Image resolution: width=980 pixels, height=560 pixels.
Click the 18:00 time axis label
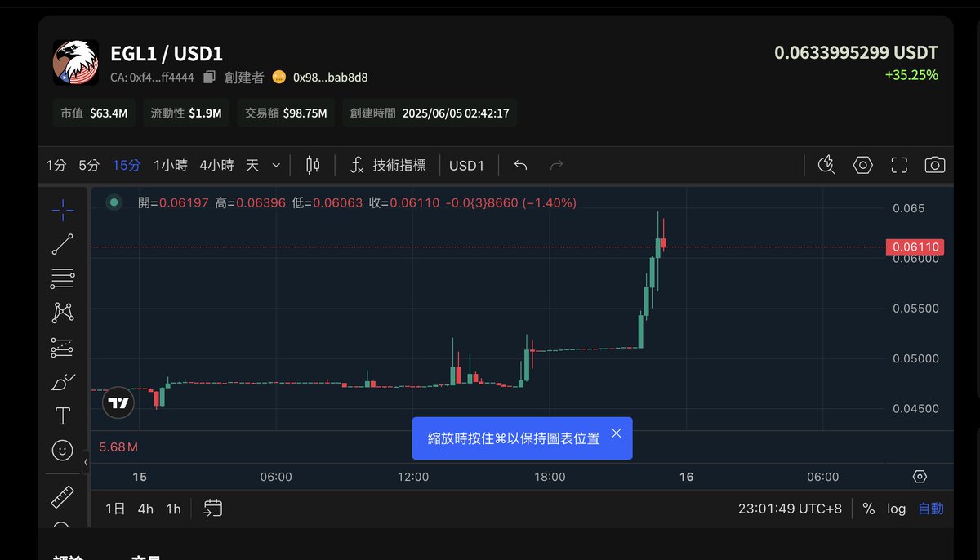[x=550, y=477]
